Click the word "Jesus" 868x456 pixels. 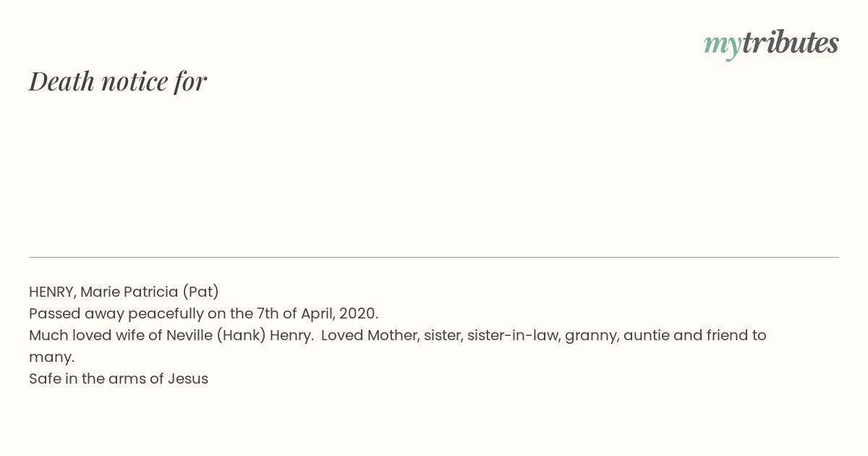click(x=188, y=379)
